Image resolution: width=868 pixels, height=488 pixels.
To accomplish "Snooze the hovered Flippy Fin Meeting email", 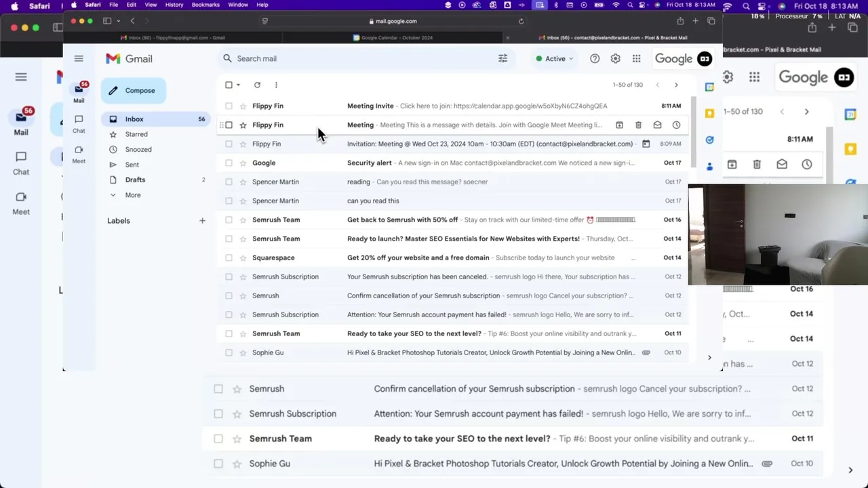I will pyautogui.click(x=676, y=125).
